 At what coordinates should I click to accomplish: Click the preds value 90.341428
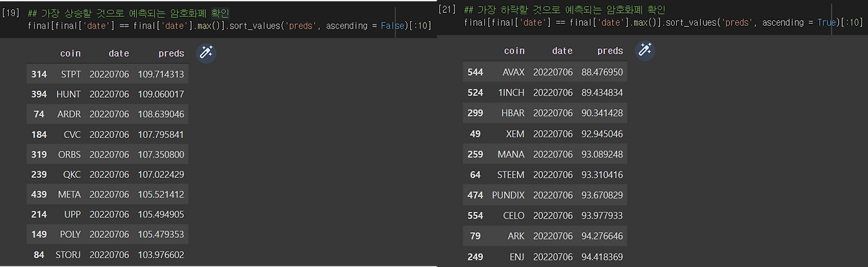tap(602, 113)
